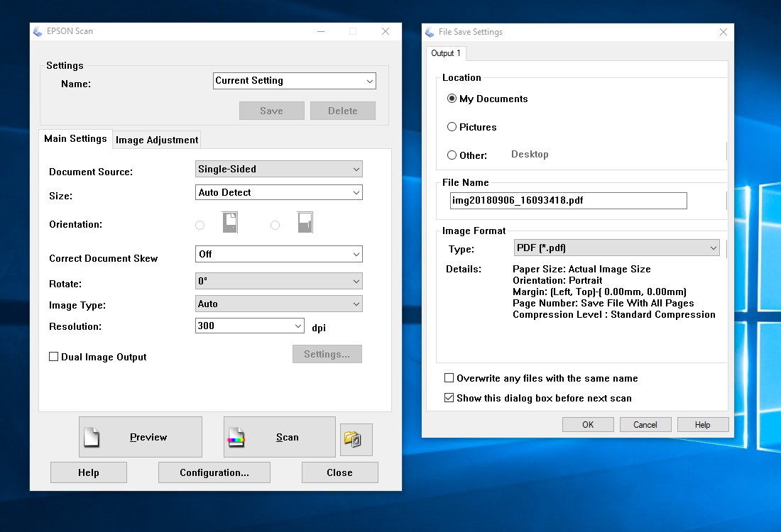Click the EPSON Scan title bar logo
781x532 pixels.
coord(38,31)
